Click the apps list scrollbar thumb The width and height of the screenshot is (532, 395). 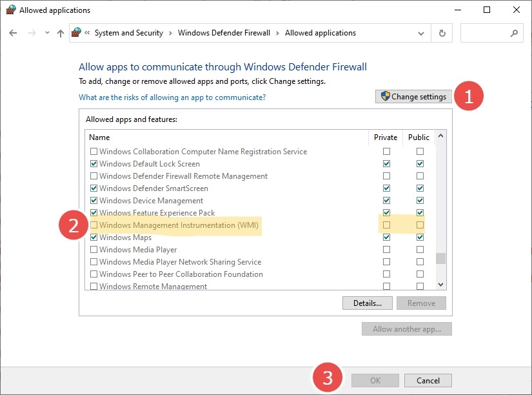pos(441,258)
